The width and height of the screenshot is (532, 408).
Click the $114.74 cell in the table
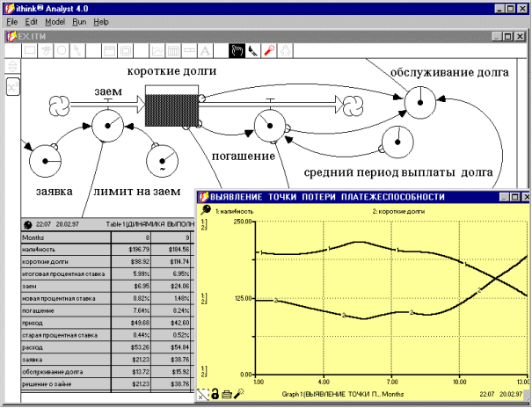171,262
